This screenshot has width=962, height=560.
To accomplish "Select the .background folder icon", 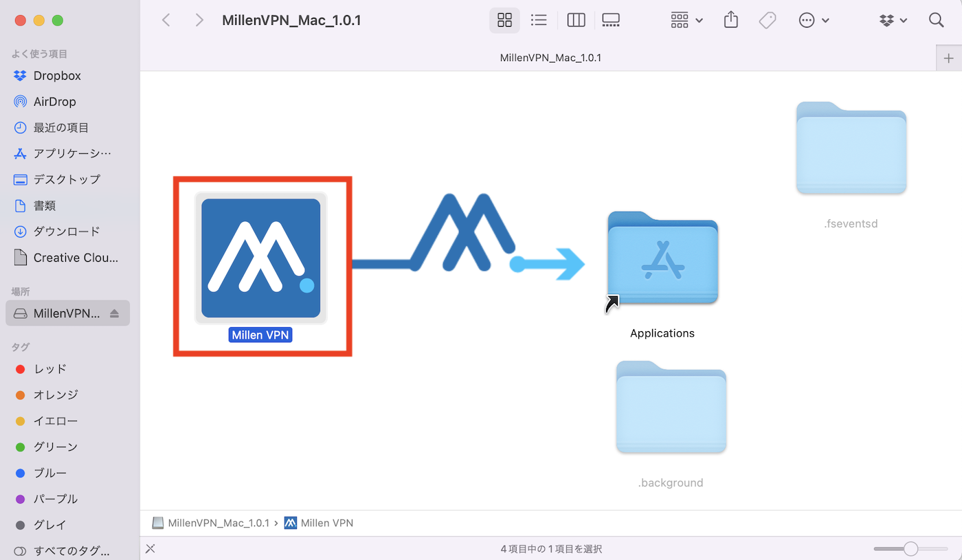I will (x=671, y=407).
